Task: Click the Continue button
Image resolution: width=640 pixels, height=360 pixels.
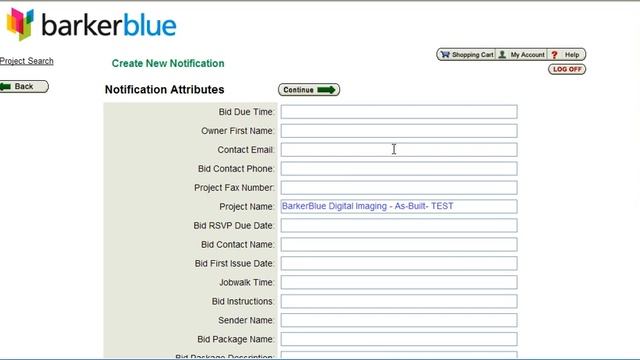Action: pos(309,90)
